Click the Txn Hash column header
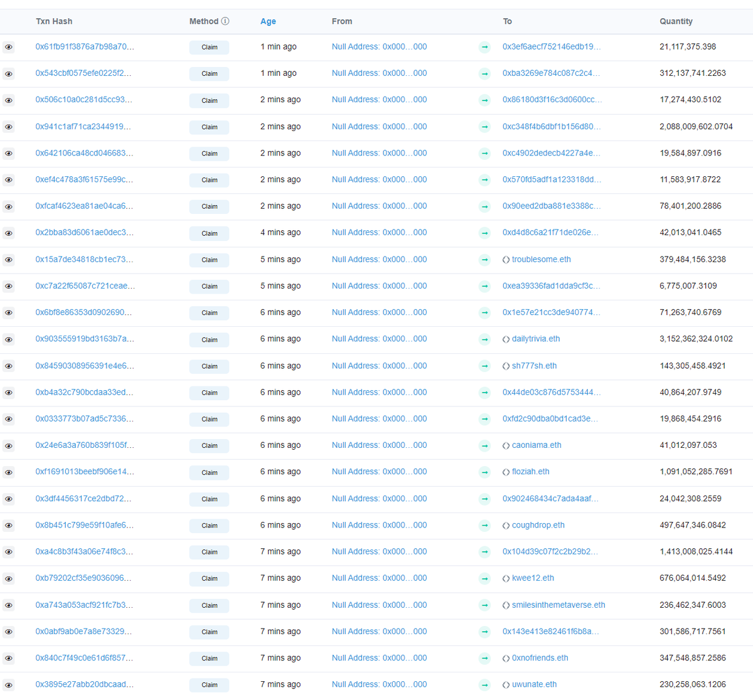 (54, 21)
